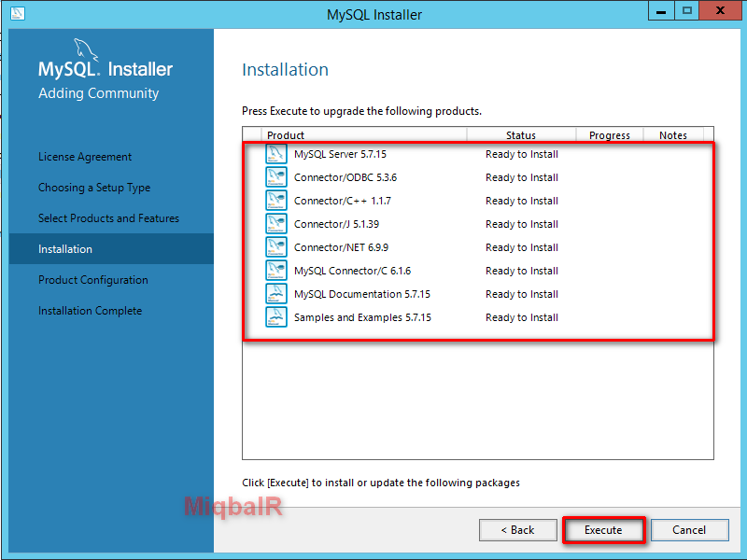Click the MySQL Connector/C 6.1.6 icon

[x=275, y=270]
